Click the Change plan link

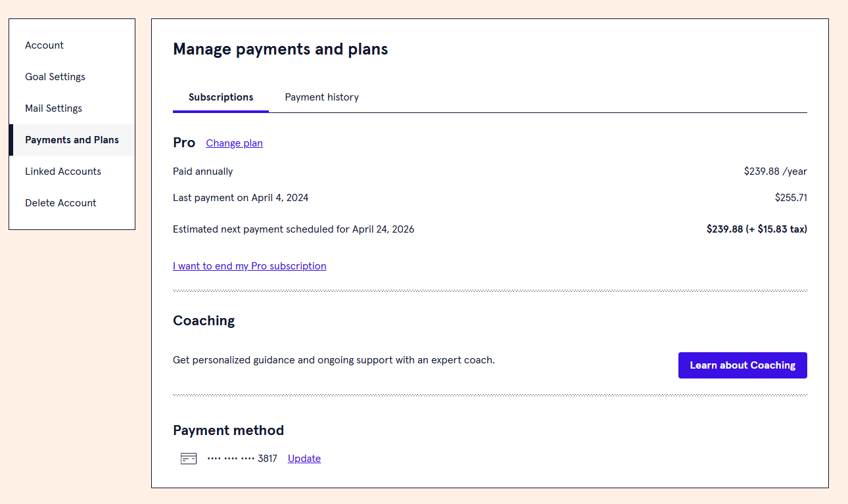(x=234, y=143)
